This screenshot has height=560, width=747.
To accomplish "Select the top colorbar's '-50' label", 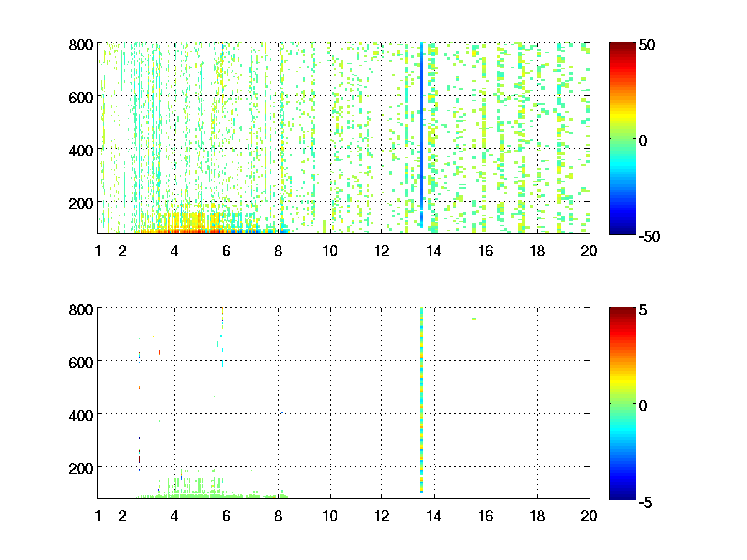I will point(648,236).
